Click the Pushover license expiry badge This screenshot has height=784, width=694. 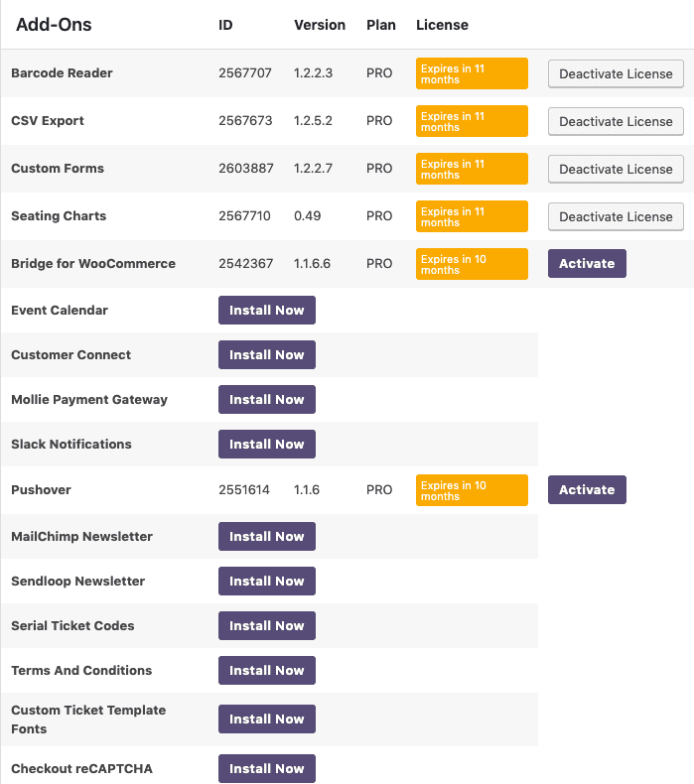coord(472,490)
